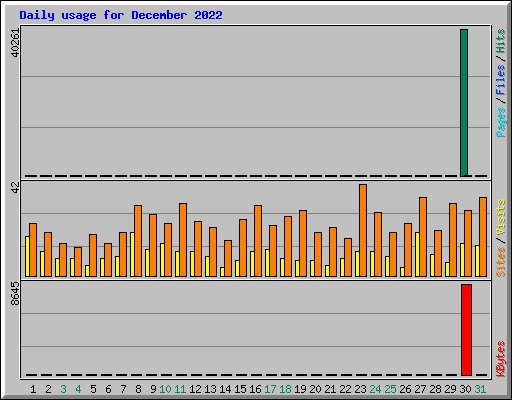This screenshot has width=512, height=400.
Task: Click day label 15 on the x-axis
Action: [x=240, y=389]
